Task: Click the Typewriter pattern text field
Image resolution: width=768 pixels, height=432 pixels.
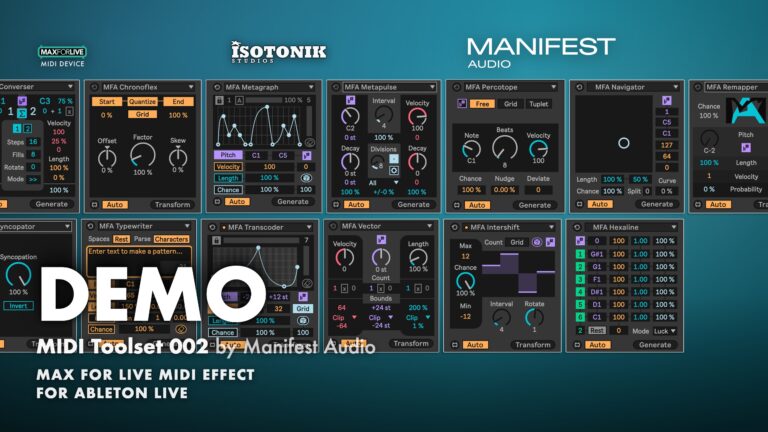Action: [x=139, y=260]
